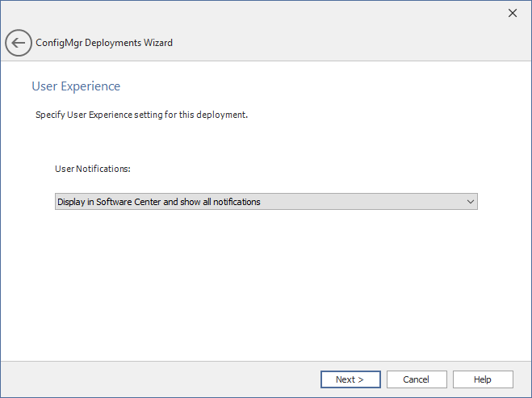Click the empty title bar area

click(242, 13)
